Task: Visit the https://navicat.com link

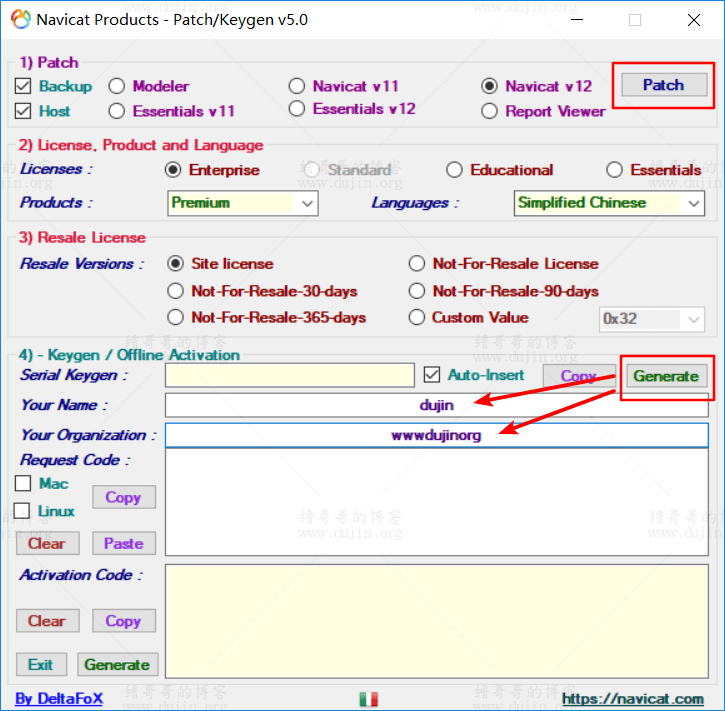Action: point(632,699)
